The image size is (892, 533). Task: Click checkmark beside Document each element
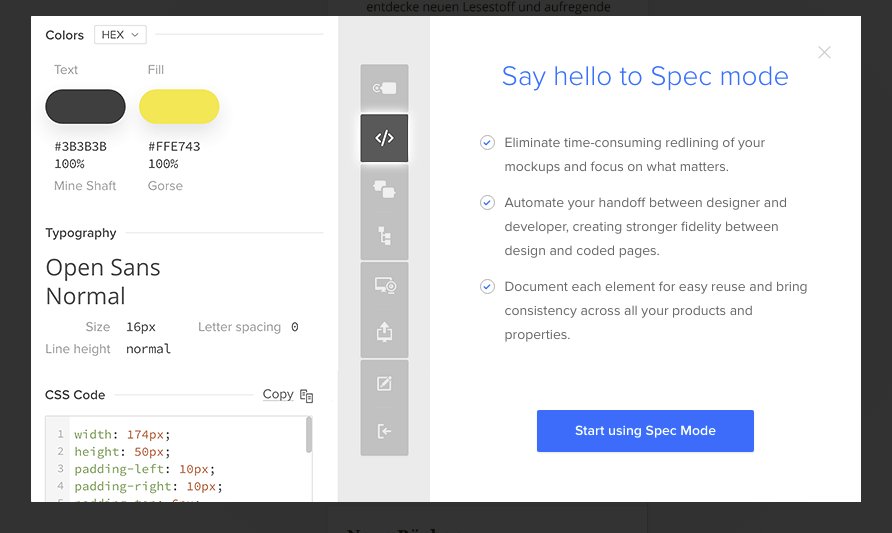[487, 286]
